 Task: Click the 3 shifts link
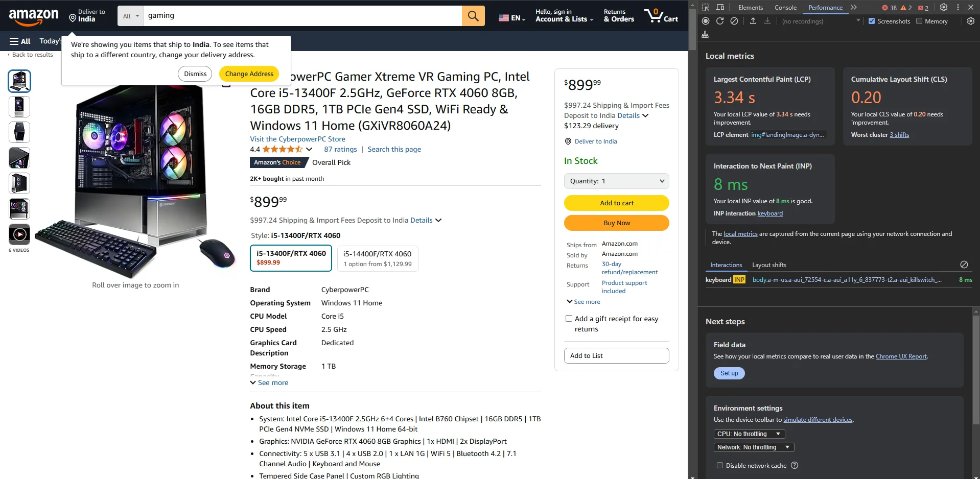[x=899, y=135]
